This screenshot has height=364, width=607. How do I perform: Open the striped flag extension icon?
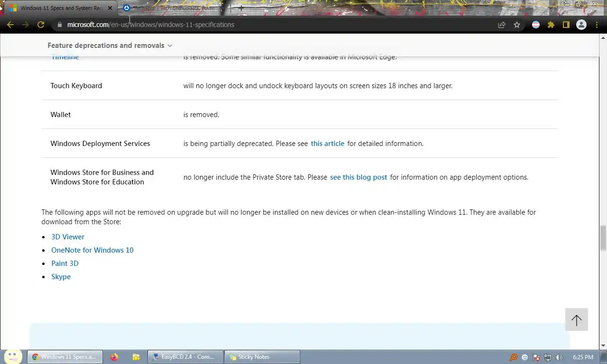536,25
